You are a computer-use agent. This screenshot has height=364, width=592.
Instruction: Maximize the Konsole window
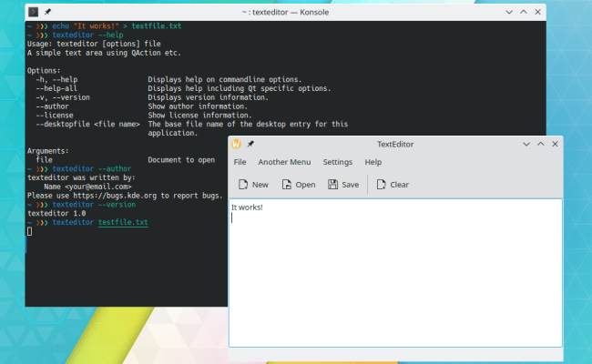[x=524, y=12]
